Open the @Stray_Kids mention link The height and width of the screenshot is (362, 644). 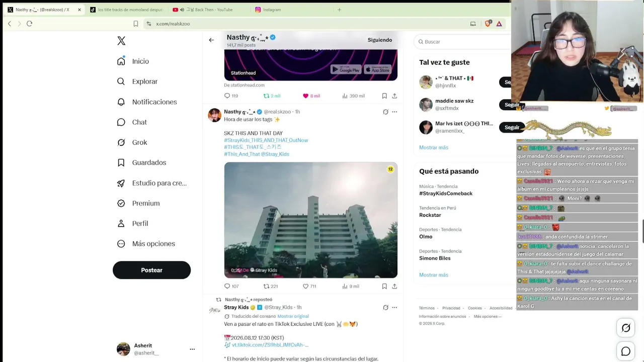point(275,154)
